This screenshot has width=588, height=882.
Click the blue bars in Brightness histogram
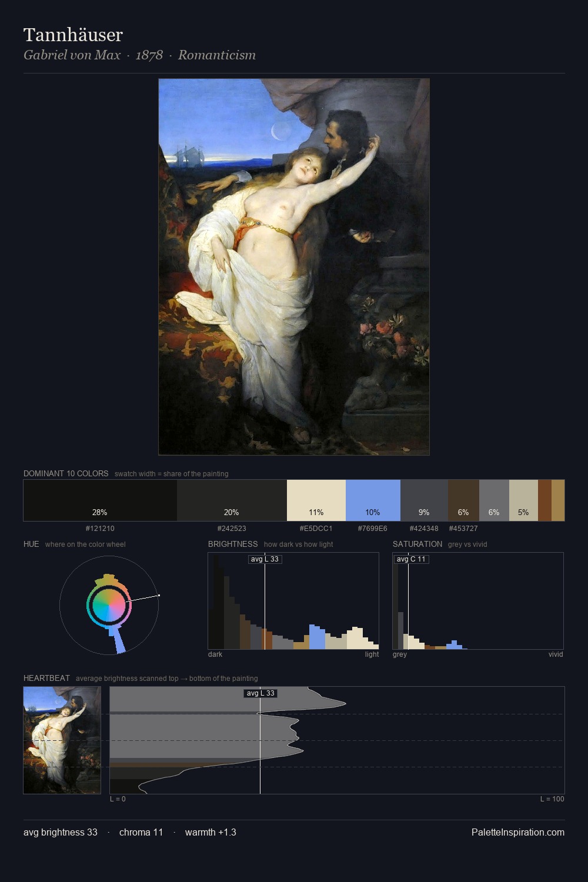[317, 637]
